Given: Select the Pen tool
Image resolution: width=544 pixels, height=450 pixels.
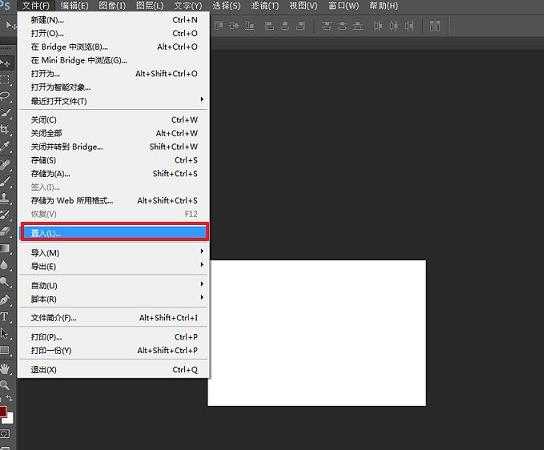Looking at the screenshot, I should click(x=5, y=299).
